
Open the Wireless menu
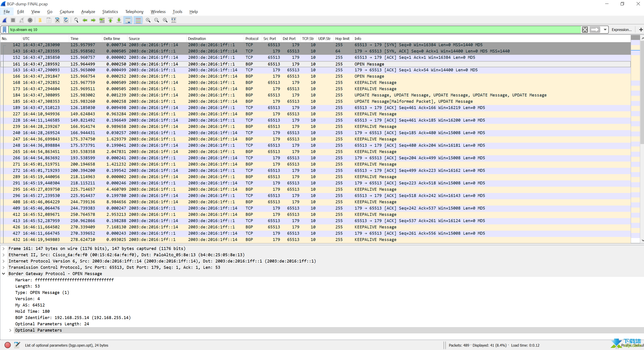[158, 11]
